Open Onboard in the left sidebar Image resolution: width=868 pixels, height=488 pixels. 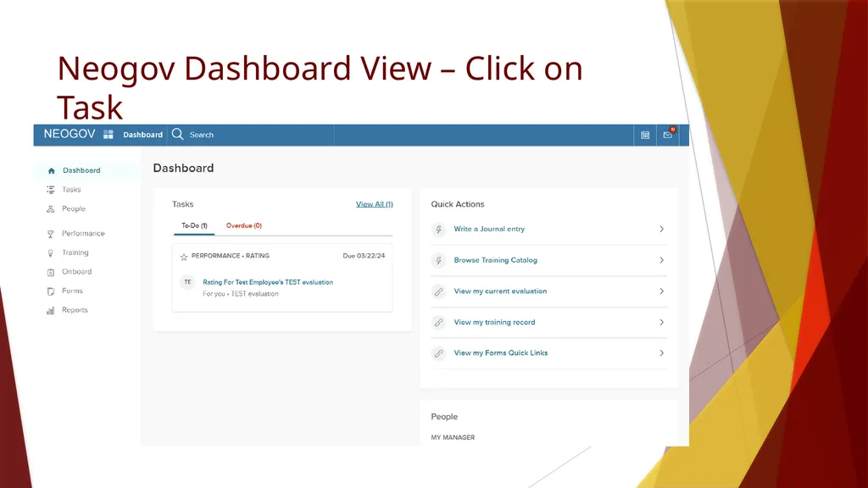(x=77, y=272)
